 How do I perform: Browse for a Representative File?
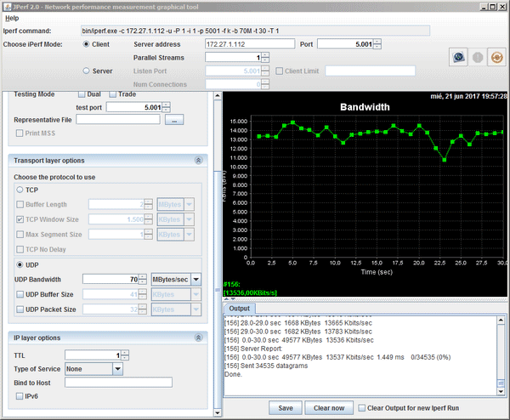click(x=173, y=121)
